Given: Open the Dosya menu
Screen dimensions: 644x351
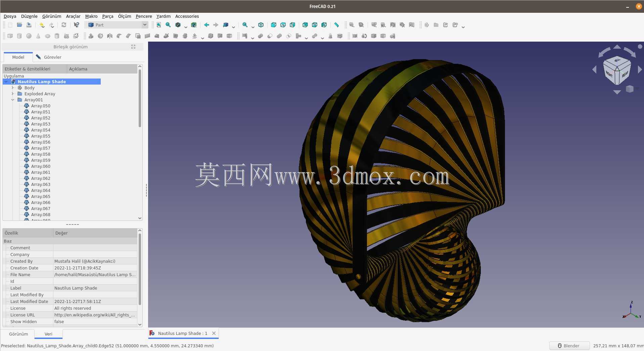Looking at the screenshot, I should (x=10, y=16).
